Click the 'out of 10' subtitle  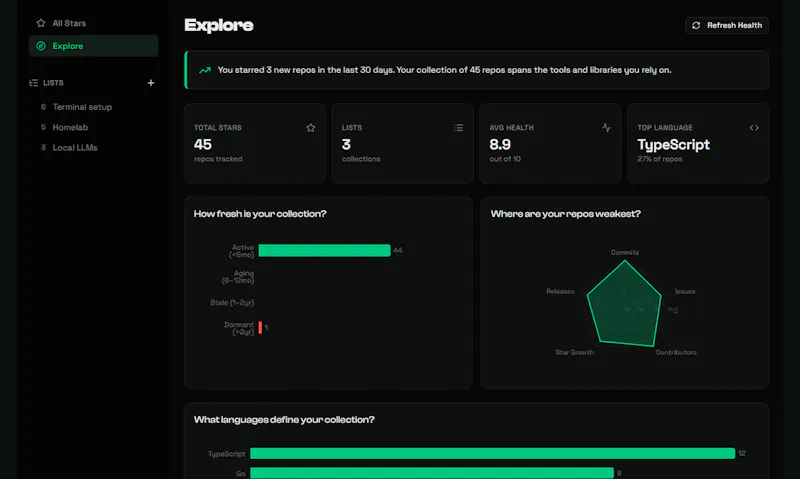(505, 159)
